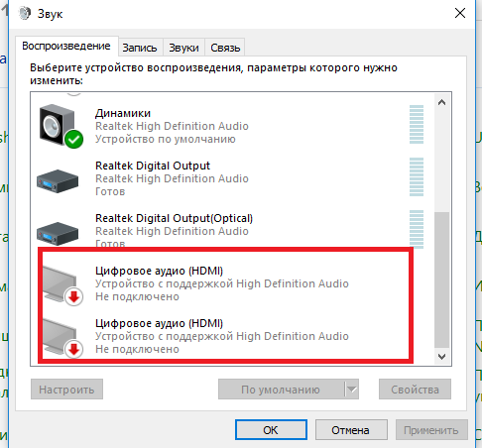Viewport: 482px width, 448px height.
Task: Click the red down-arrow badge on first HDMI device
Action: coord(73,296)
